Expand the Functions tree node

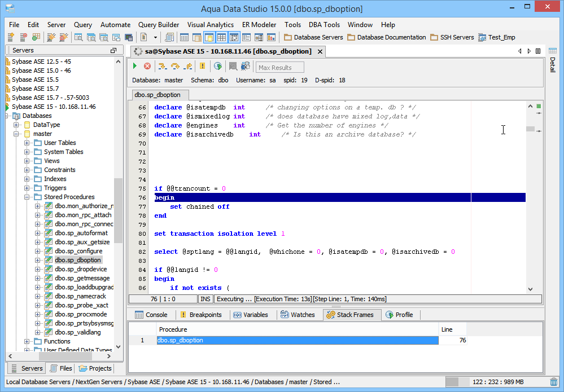27,341
